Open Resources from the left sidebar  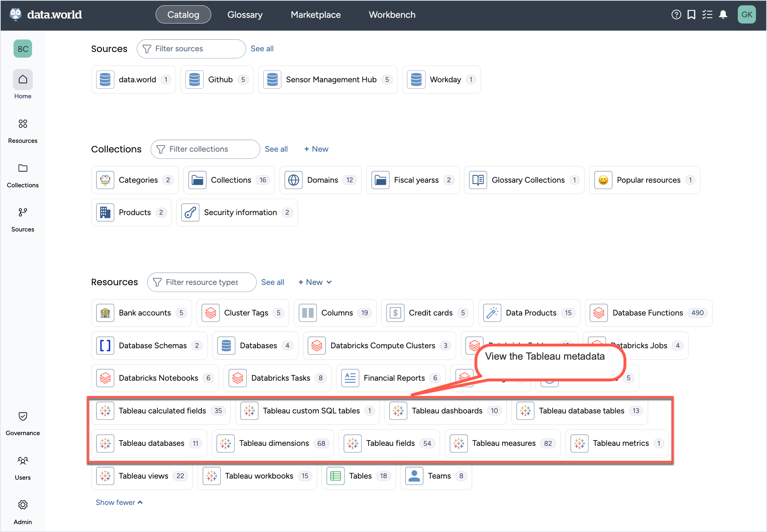click(22, 129)
